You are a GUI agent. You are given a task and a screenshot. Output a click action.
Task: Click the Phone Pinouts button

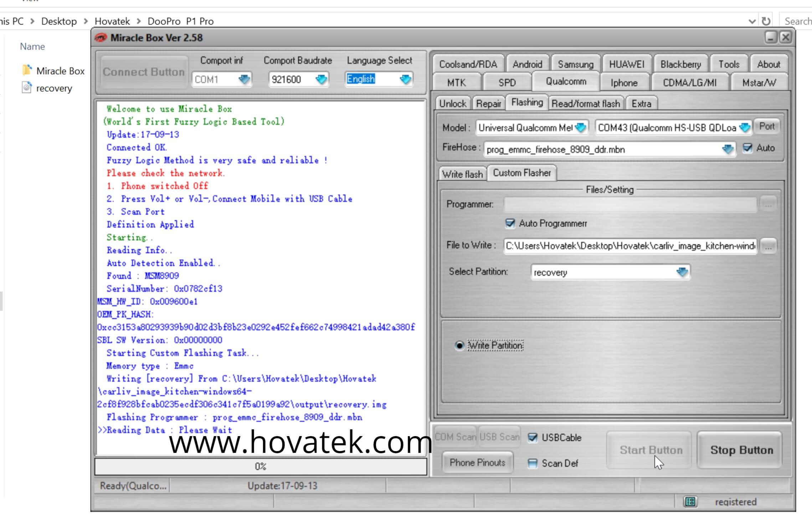click(x=477, y=463)
